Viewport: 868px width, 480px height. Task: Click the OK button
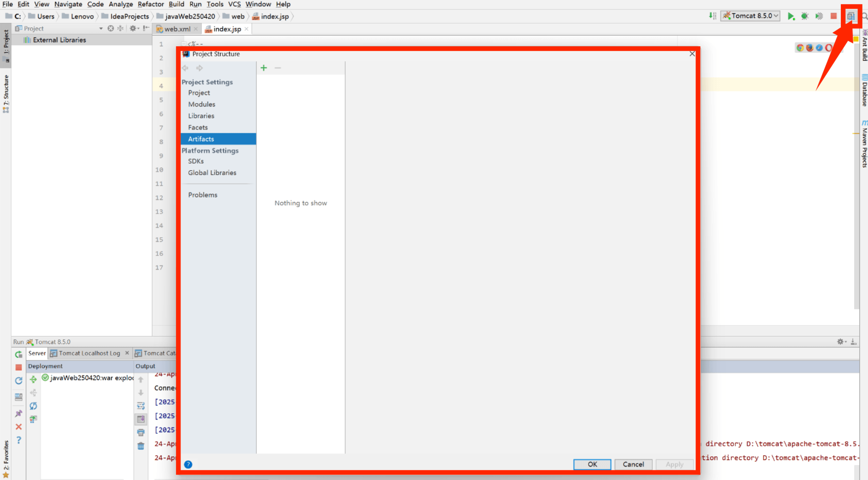592,464
